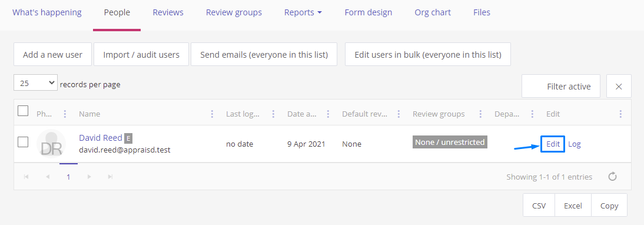Switch to What's happening tab
The height and width of the screenshot is (225, 644).
47,12
